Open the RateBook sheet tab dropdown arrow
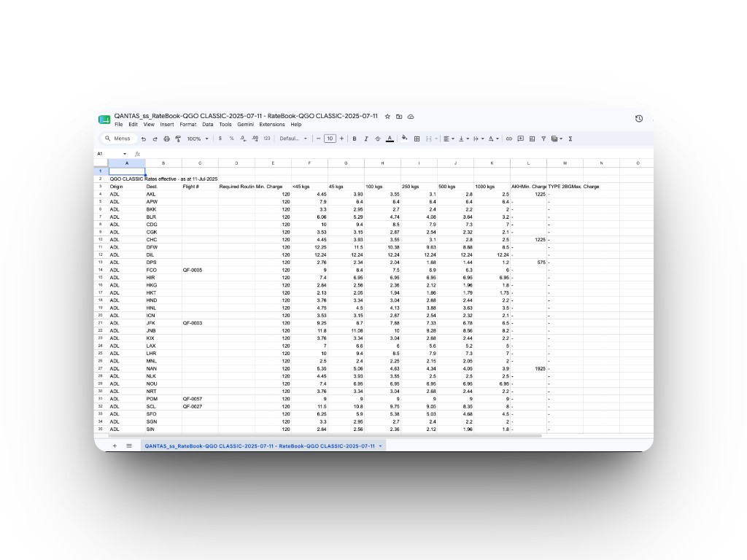The width and height of the screenshot is (747, 560). tap(380, 446)
